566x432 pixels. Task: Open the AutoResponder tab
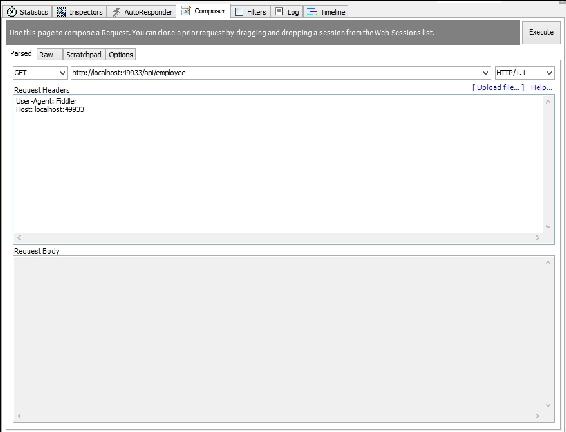[x=142, y=12]
